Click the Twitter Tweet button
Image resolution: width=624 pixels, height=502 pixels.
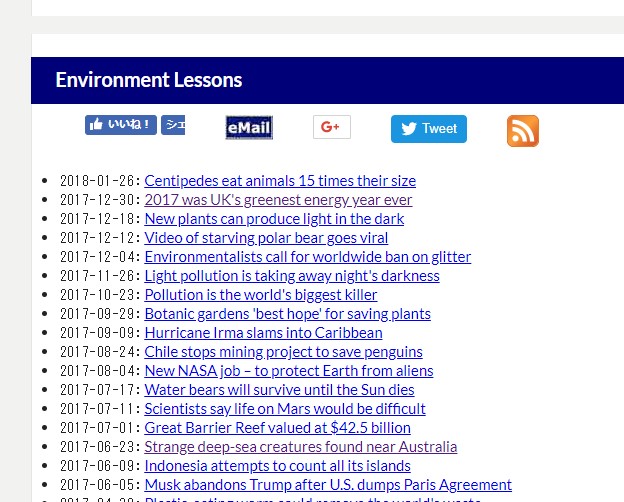click(x=429, y=129)
